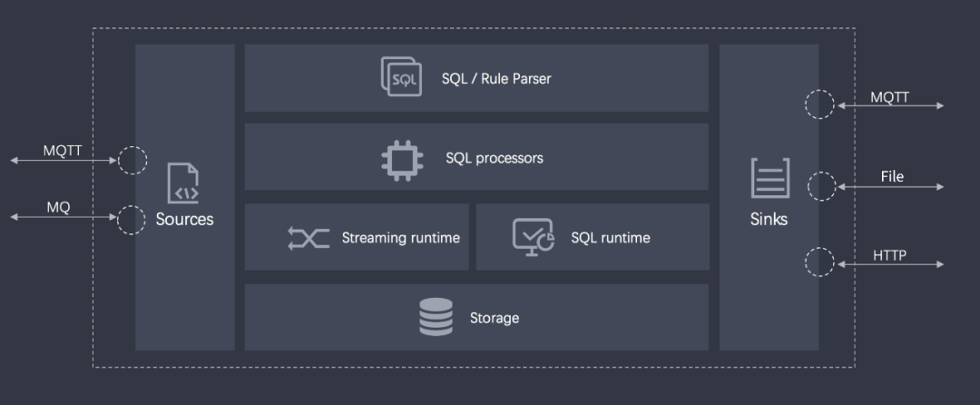Click the Sources label text
The image size is (980, 405).
point(184,219)
